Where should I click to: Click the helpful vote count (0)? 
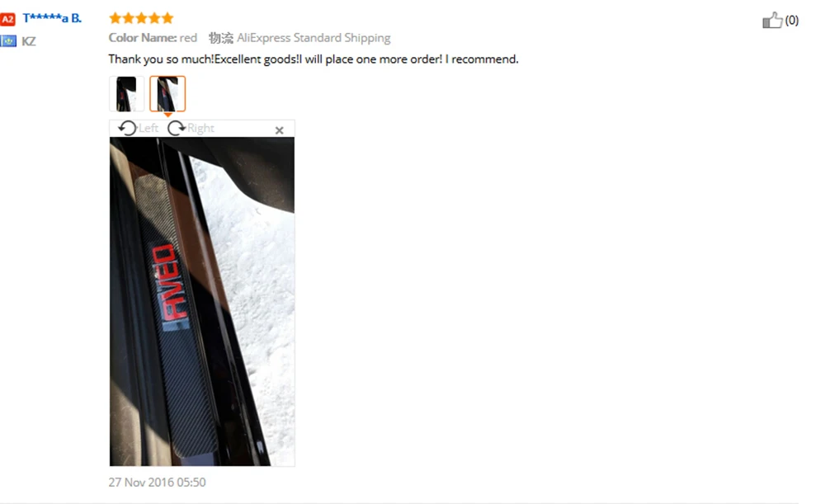792,21
